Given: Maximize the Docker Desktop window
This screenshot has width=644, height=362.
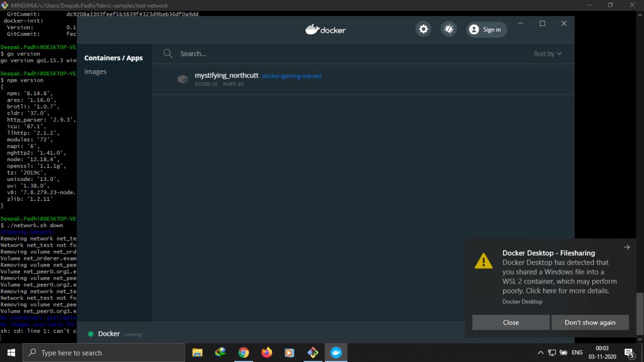Looking at the screenshot, I should click(x=542, y=24).
